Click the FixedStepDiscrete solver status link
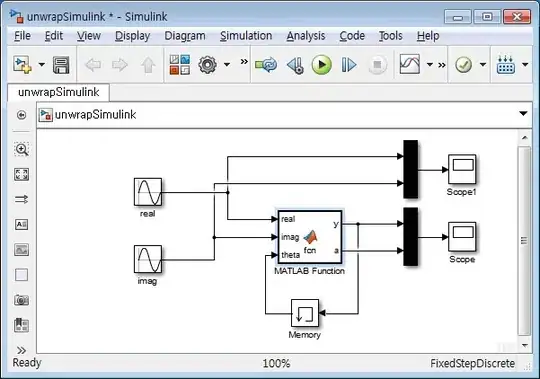Screen dimensions: 540x379 click(x=472, y=364)
